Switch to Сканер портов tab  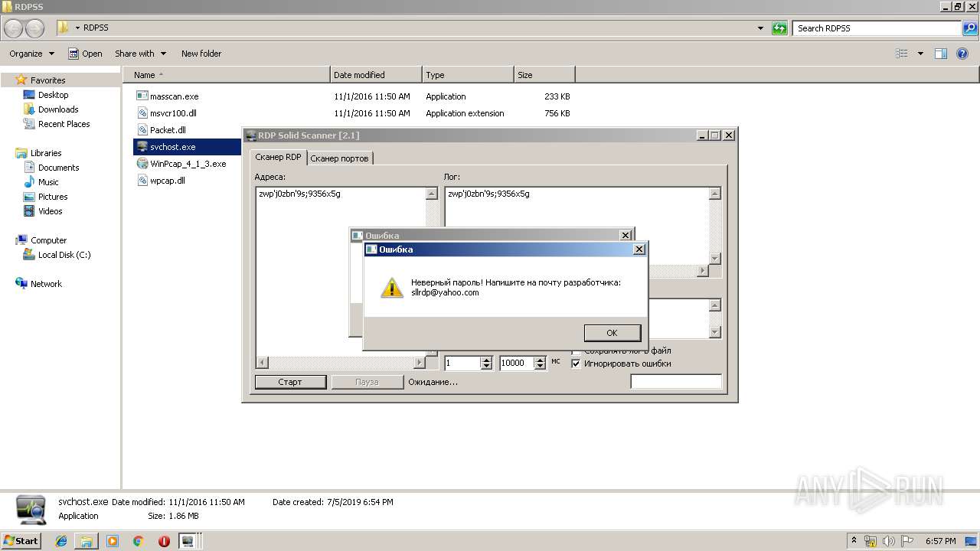(339, 158)
